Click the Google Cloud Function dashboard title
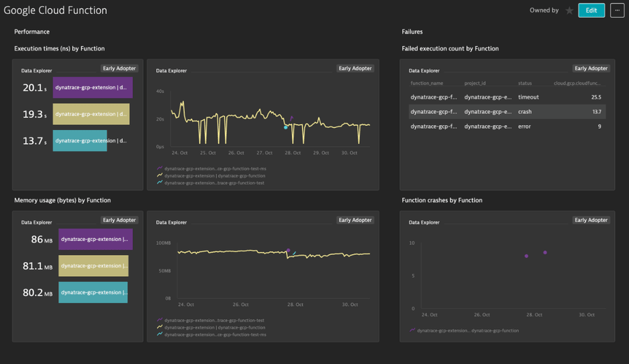The image size is (629, 364). 55,10
